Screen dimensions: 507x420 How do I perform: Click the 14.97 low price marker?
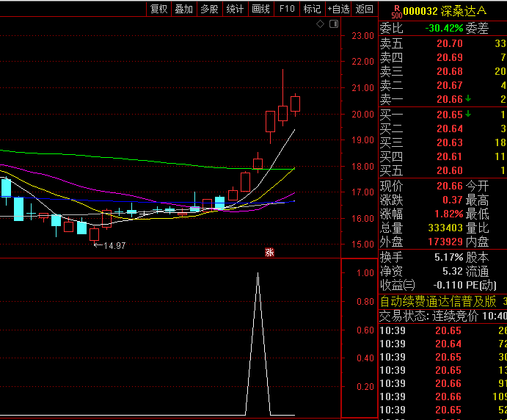coord(112,245)
